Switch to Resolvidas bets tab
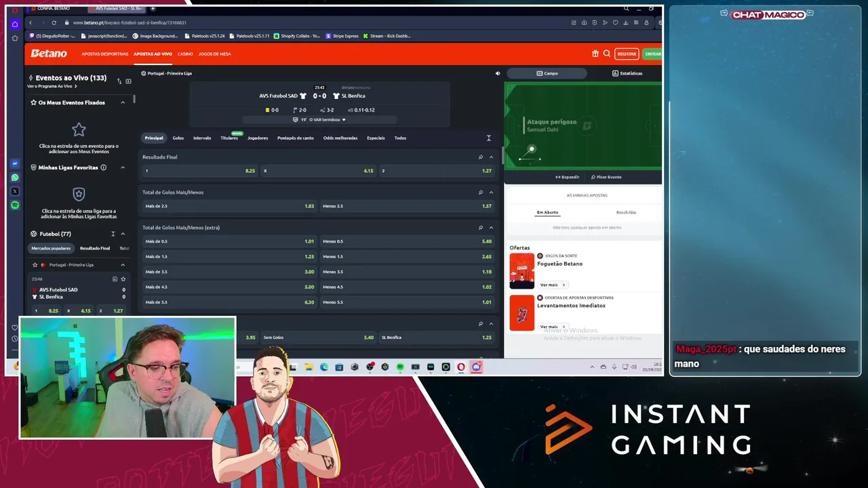The height and width of the screenshot is (488, 868). click(x=626, y=212)
